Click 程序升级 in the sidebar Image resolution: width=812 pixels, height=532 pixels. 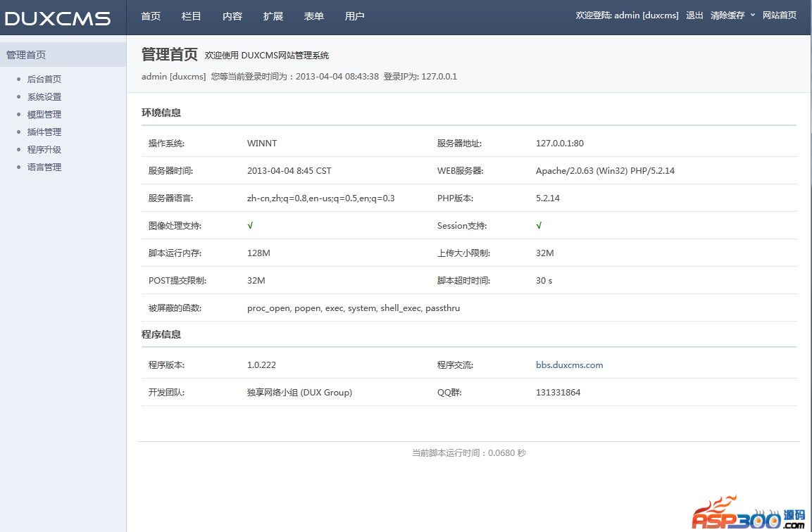[44, 150]
